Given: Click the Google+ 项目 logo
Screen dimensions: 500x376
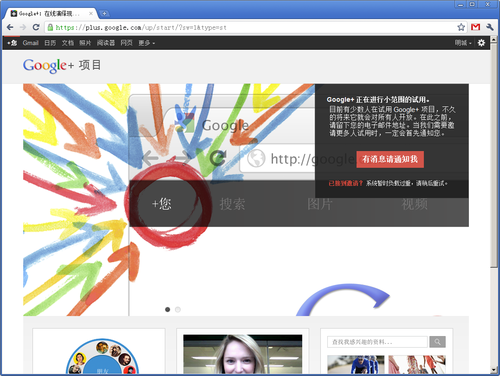Looking at the screenshot, I should tap(62, 65).
